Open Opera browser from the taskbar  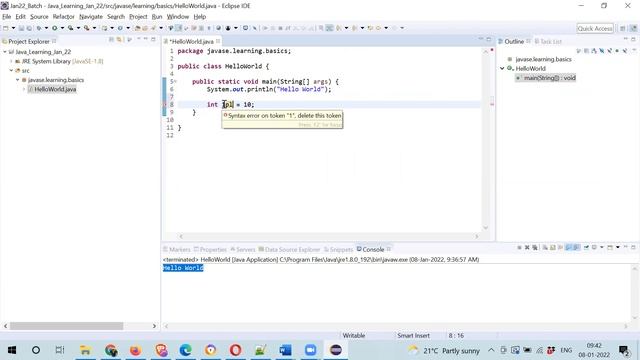236,350
